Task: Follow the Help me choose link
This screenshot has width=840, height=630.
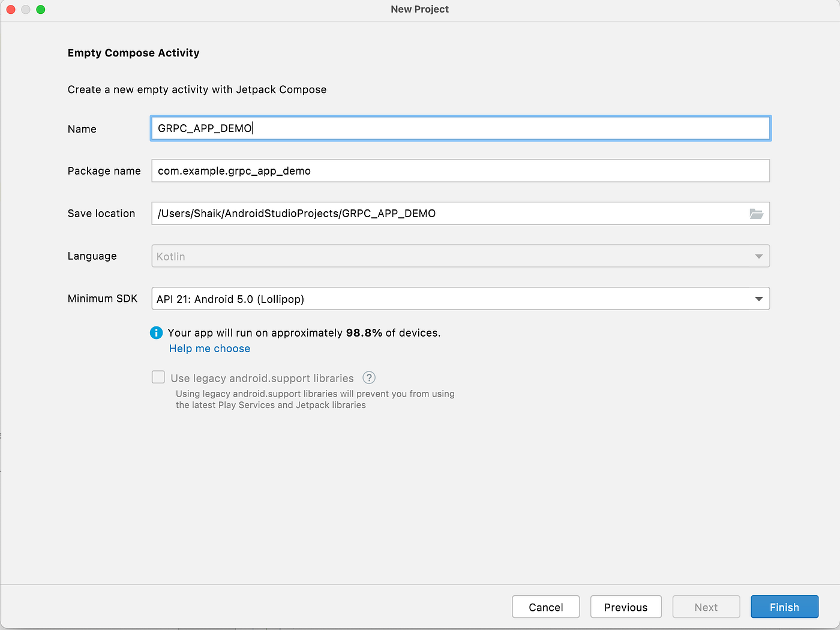Action: point(209,349)
